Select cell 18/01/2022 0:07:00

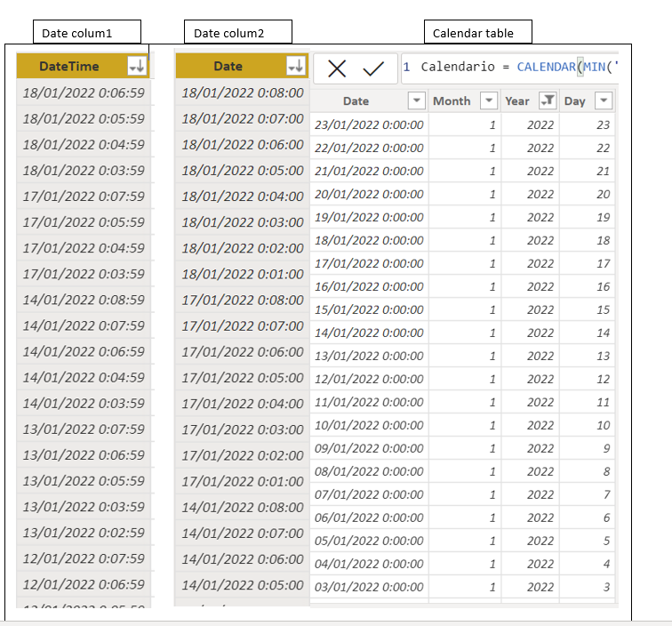tap(243, 119)
